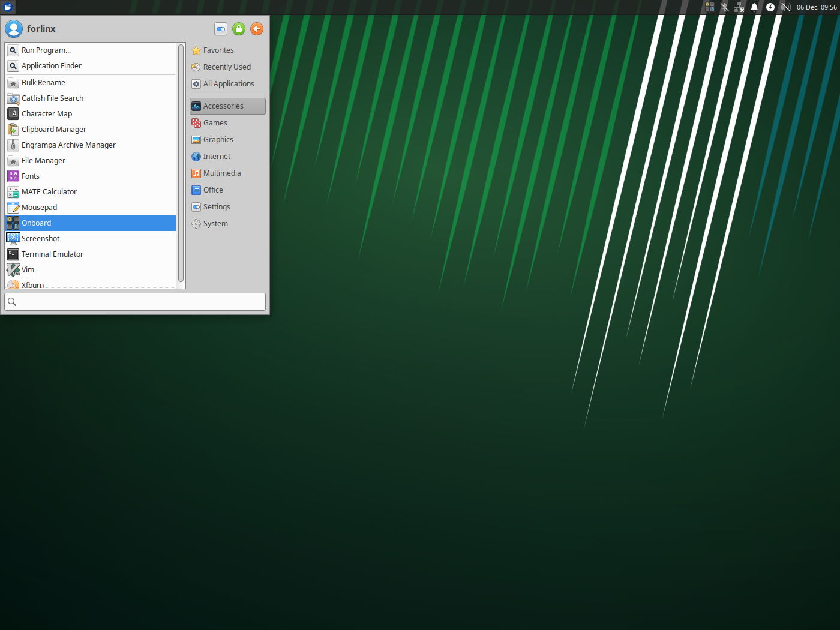Image resolution: width=840 pixels, height=630 pixels.
Task: Open the highlighted Onboard entry
Action: tap(91, 223)
